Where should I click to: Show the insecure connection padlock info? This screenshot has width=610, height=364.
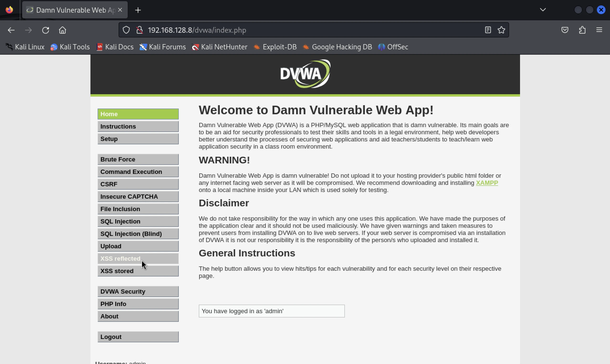pos(140,30)
